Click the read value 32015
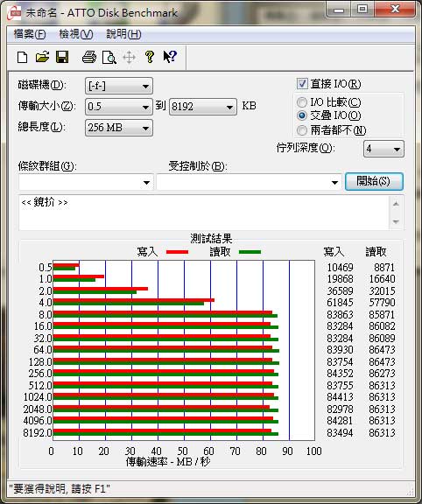The image size is (422, 504). 382,290
